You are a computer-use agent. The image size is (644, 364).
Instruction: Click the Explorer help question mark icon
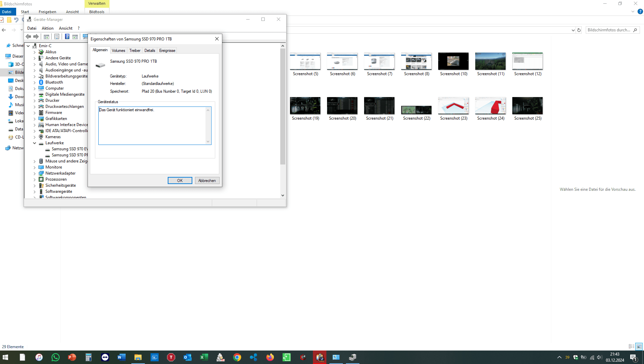pyautogui.click(x=640, y=11)
